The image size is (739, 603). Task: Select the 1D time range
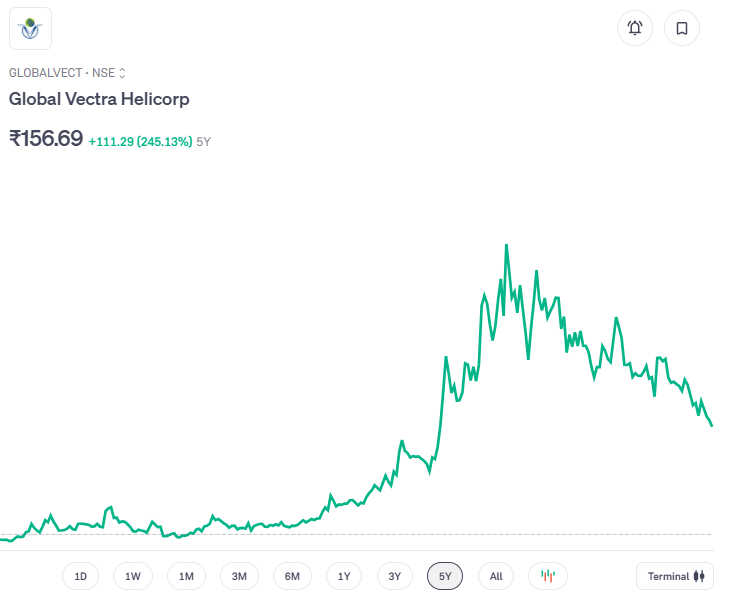[81, 576]
